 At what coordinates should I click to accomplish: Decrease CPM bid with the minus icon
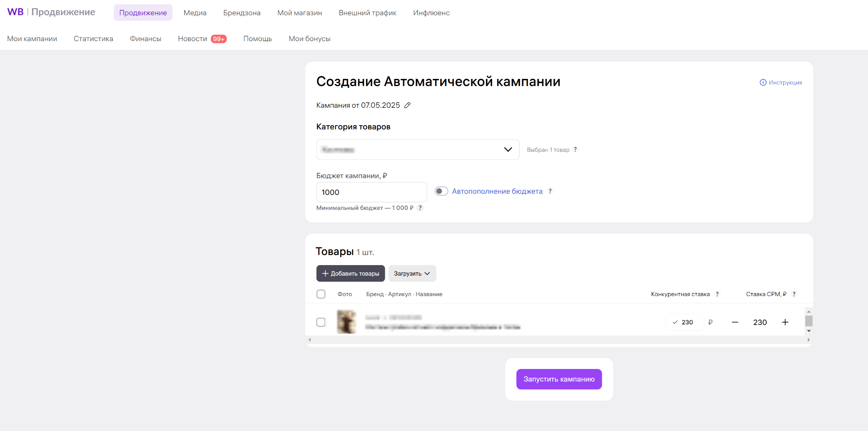click(x=735, y=322)
